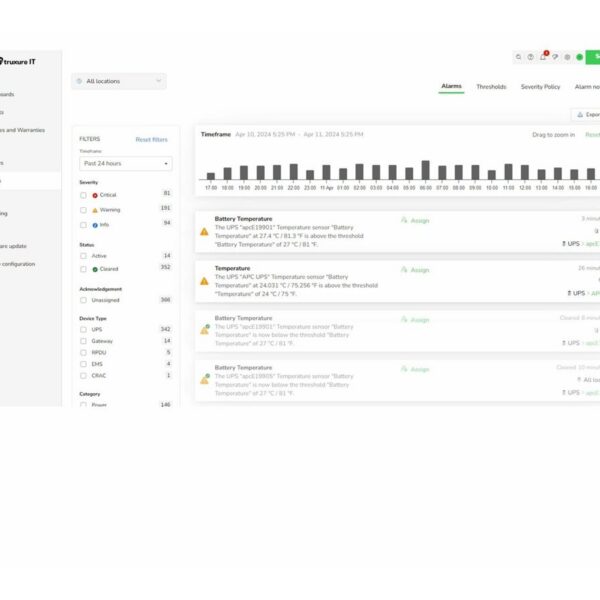Expand the Past 24 hours timeframe dropdown
Viewport: 600px width, 600px height.
[x=125, y=163]
